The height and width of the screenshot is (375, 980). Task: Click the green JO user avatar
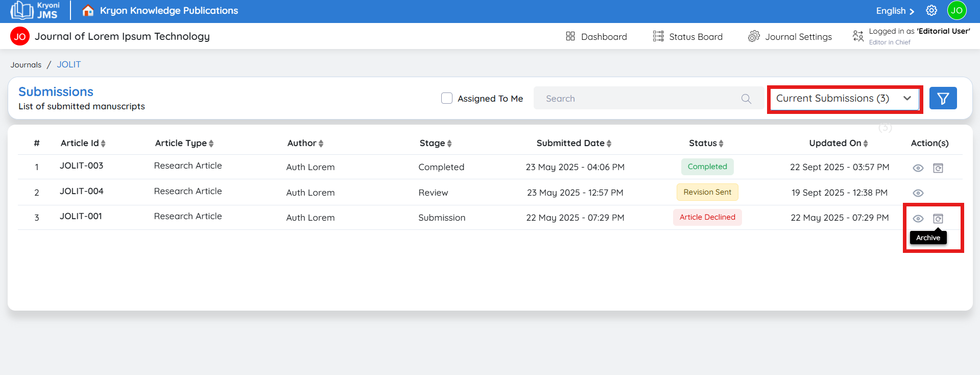pyautogui.click(x=957, y=11)
